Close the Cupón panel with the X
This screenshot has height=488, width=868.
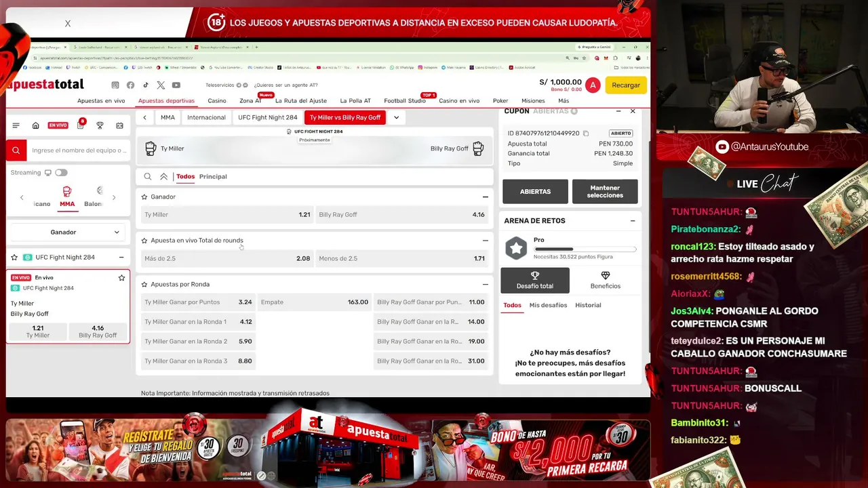coord(633,111)
